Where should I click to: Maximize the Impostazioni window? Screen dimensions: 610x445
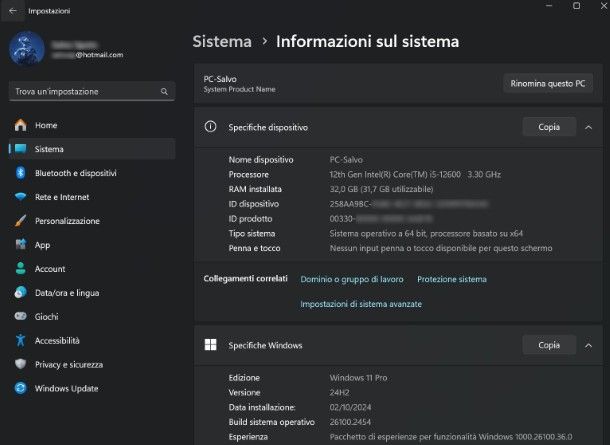tap(577, 6)
